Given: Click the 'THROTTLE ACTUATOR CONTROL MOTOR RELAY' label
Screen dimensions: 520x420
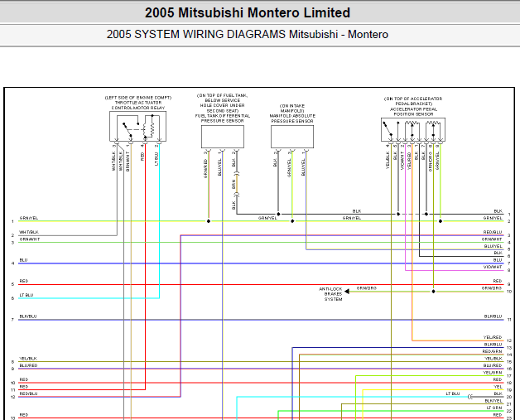Looking at the screenshot, I should tap(138, 105).
